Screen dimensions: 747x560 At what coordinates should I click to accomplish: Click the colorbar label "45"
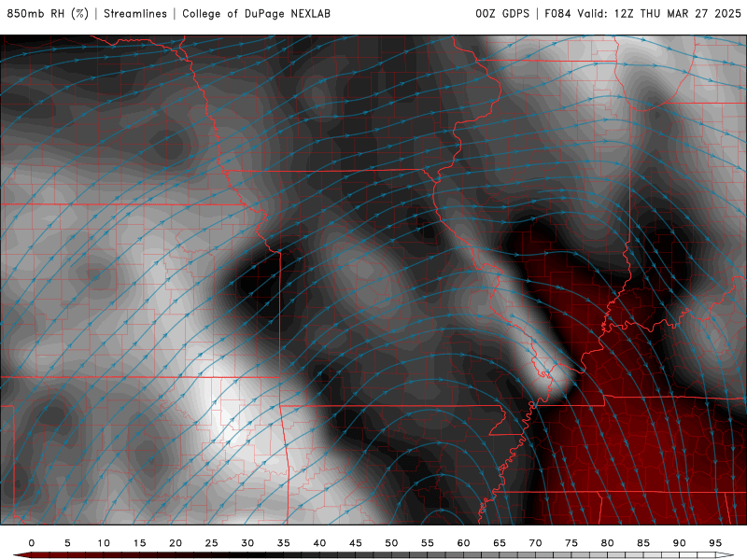click(x=356, y=543)
